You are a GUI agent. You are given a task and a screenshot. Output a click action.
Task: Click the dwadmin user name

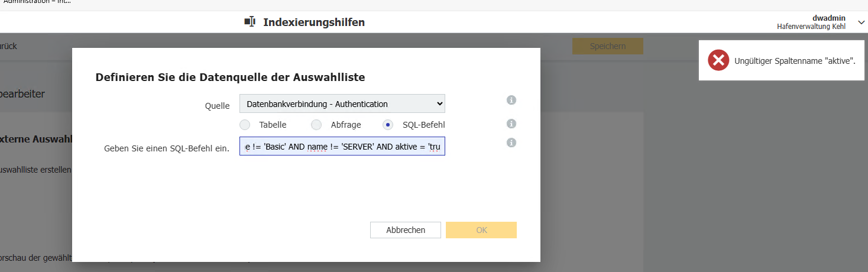[x=829, y=18]
